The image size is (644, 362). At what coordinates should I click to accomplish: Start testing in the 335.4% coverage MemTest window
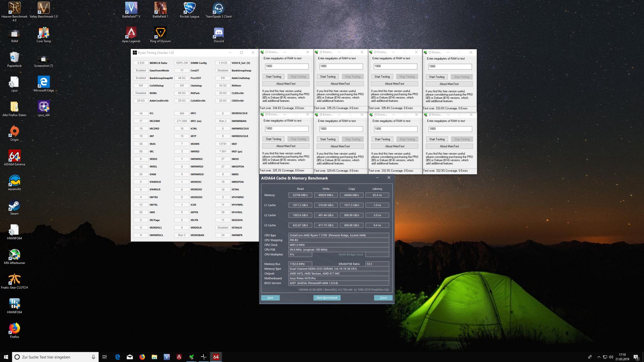(382, 77)
